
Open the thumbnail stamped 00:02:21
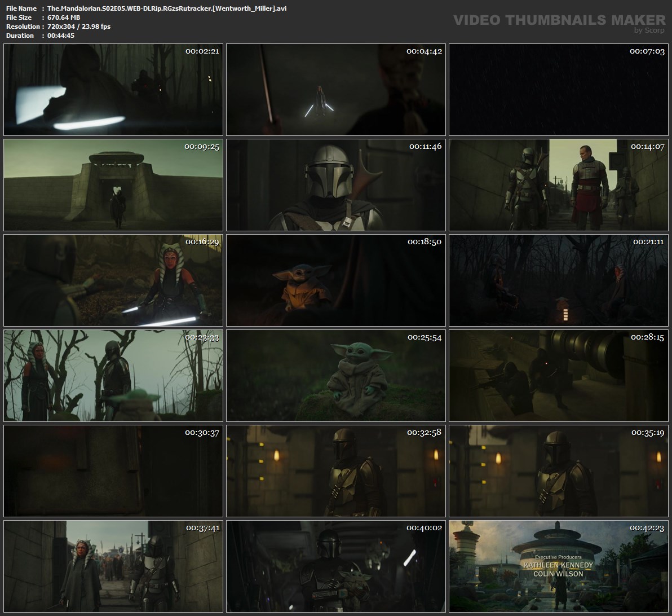[x=113, y=90]
